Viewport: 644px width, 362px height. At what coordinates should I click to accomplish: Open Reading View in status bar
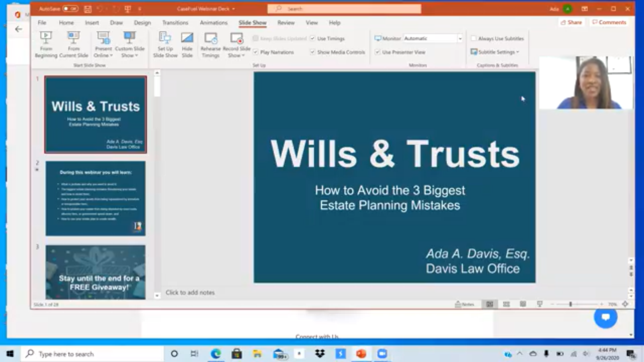[x=523, y=304]
